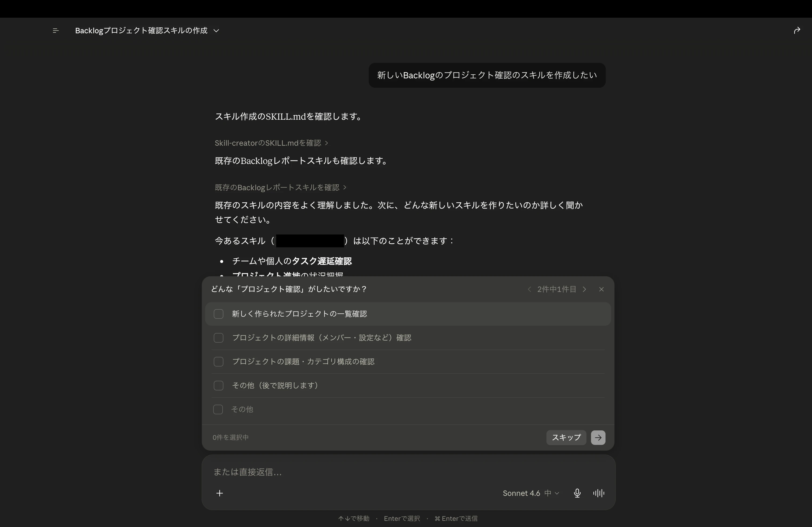The image size is (812, 527).
Task: Click 2件中1件目 counter text
Action: (x=557, y=290)
